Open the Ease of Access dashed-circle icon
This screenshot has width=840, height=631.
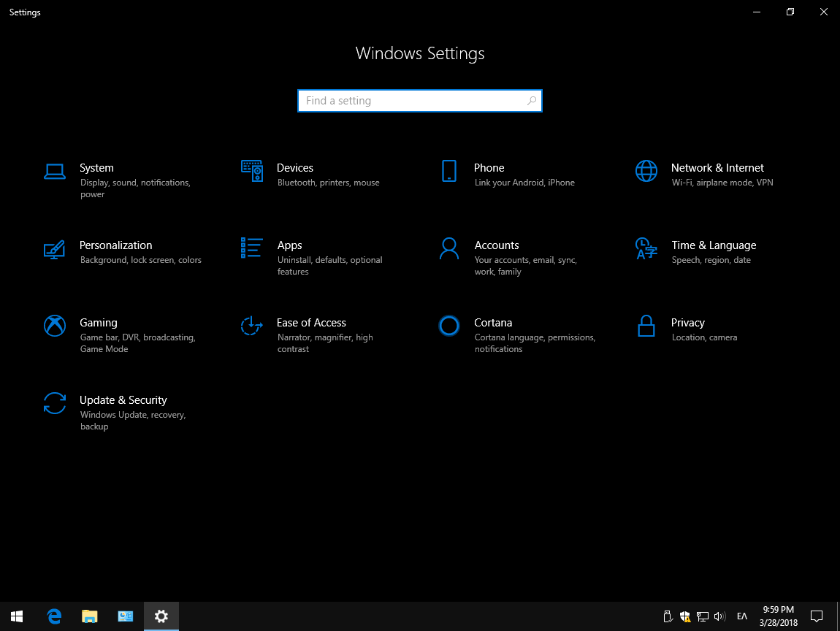pos(251,326)
